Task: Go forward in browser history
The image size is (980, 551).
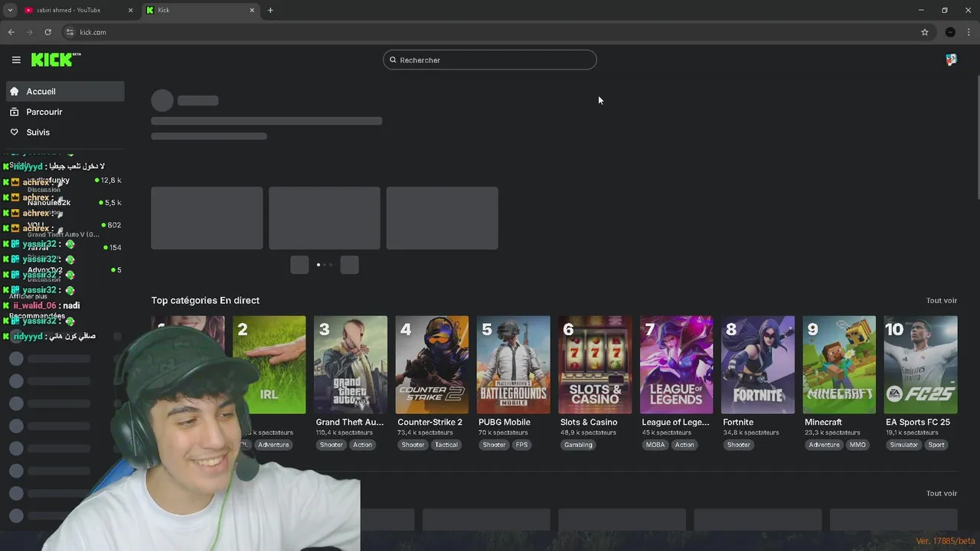Action: pos(29,32)
